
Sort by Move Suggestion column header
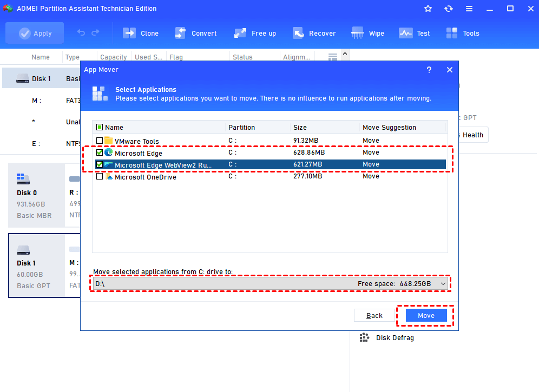[390, 128]
